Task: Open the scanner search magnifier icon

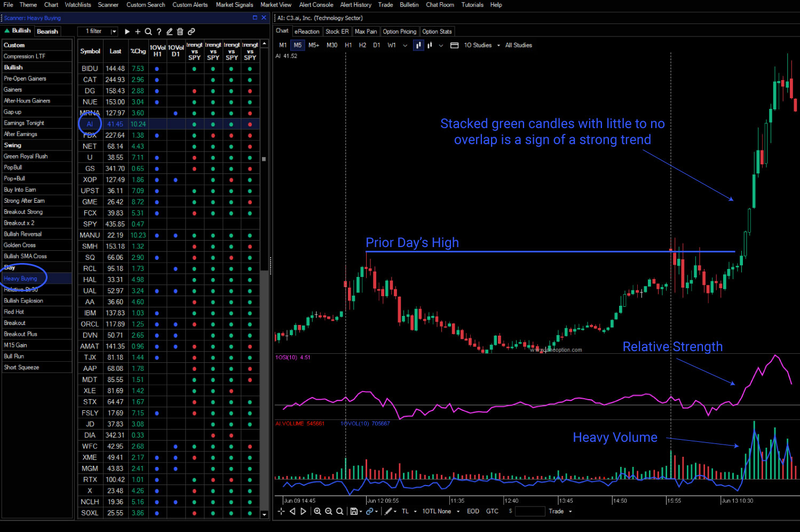Action: click(x=148, y=31)
